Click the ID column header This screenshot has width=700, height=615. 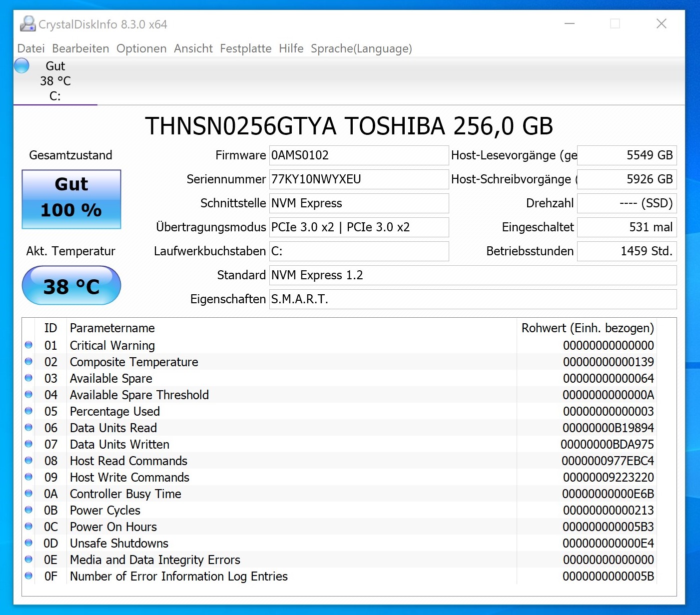pyautogui.click(x=50, y=328)
